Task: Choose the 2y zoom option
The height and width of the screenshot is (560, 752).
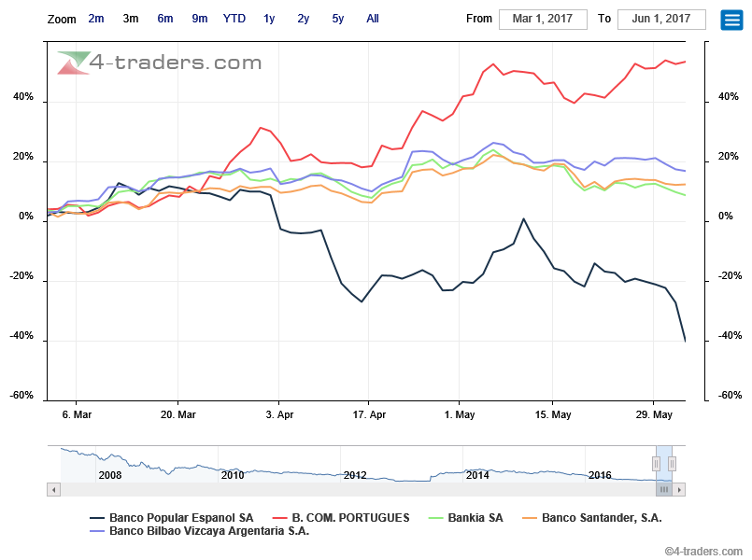Action: click(x=303, y=19)
